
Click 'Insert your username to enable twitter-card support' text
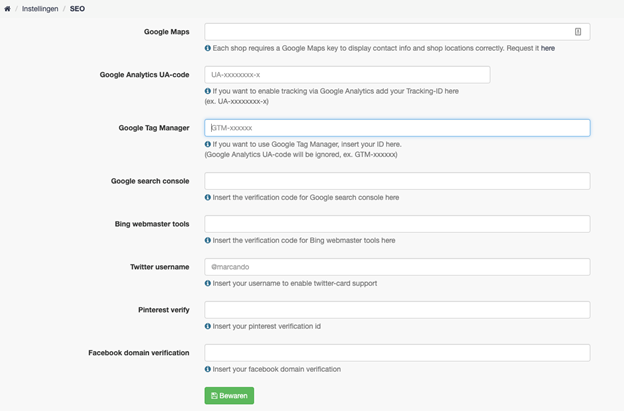click(295, 283)
